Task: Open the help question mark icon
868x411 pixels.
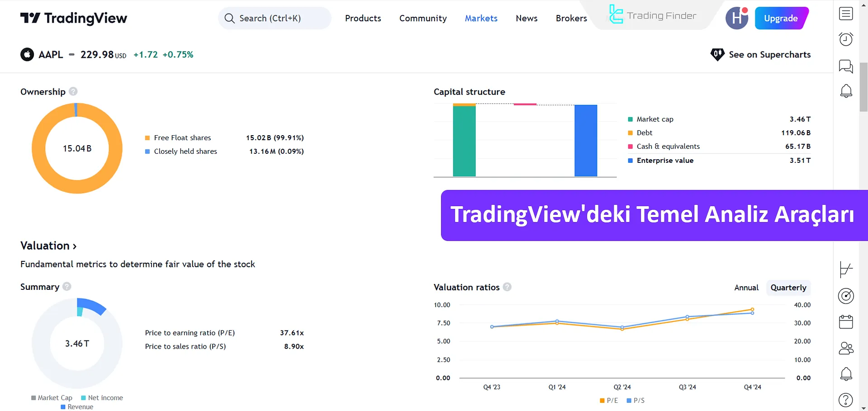Action: tap(845, 400)
